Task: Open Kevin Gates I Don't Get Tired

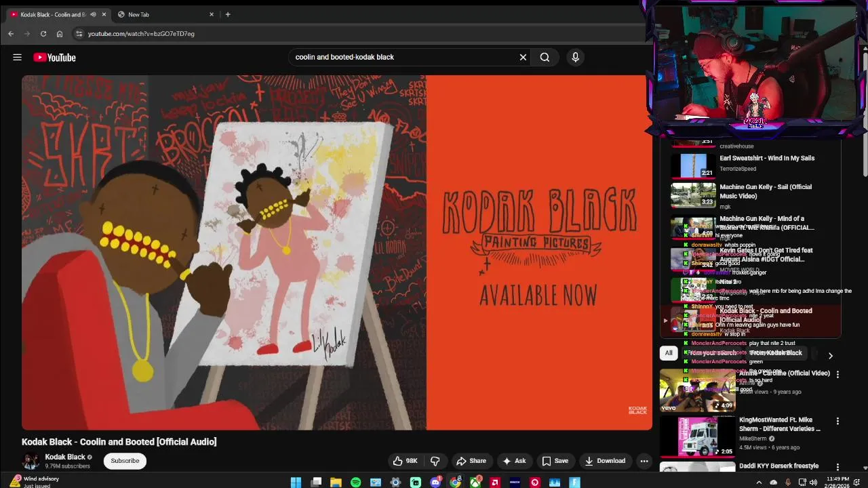Action: 766,255
